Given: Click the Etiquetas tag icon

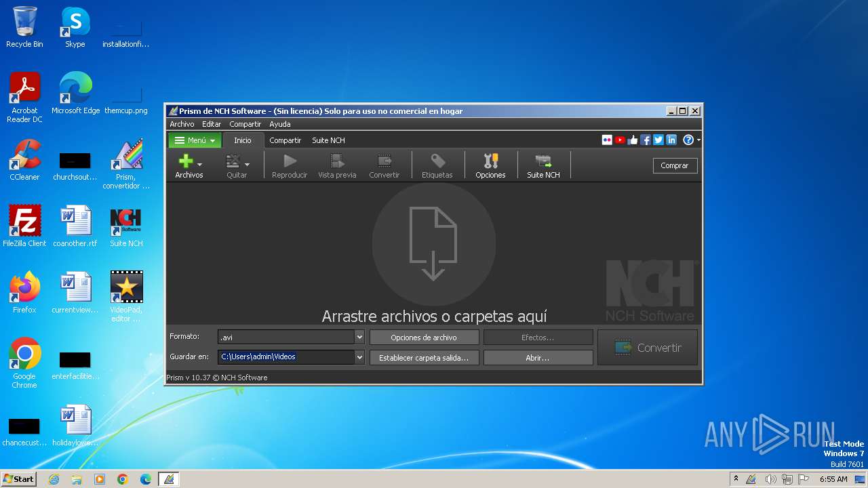Looking at the screenshot, I should tap(437, 161).
